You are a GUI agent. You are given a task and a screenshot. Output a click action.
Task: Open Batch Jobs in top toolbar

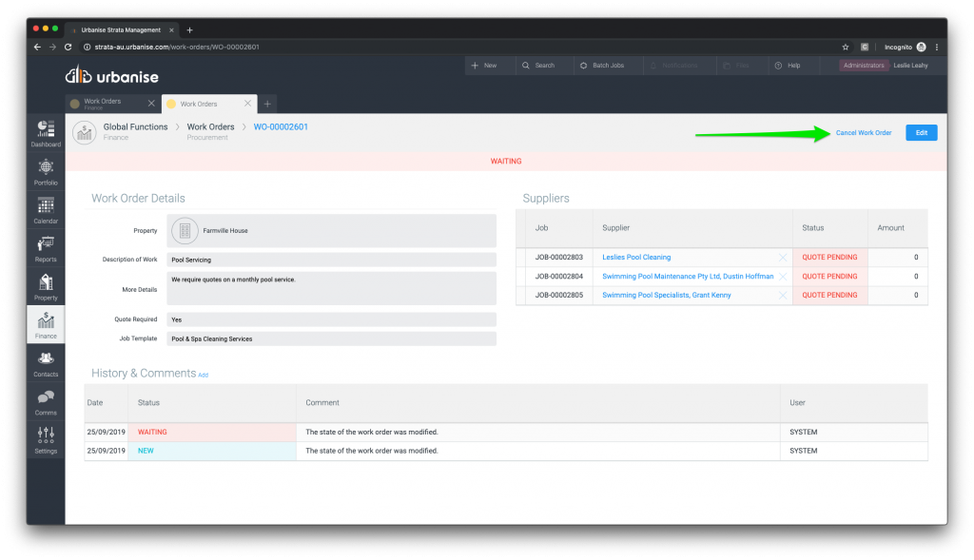point(601,66)
